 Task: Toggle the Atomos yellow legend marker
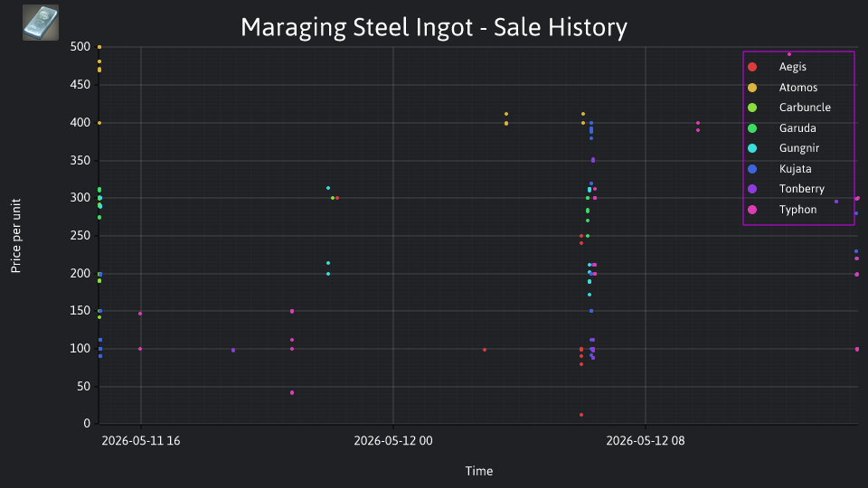[x=751, y=88]
